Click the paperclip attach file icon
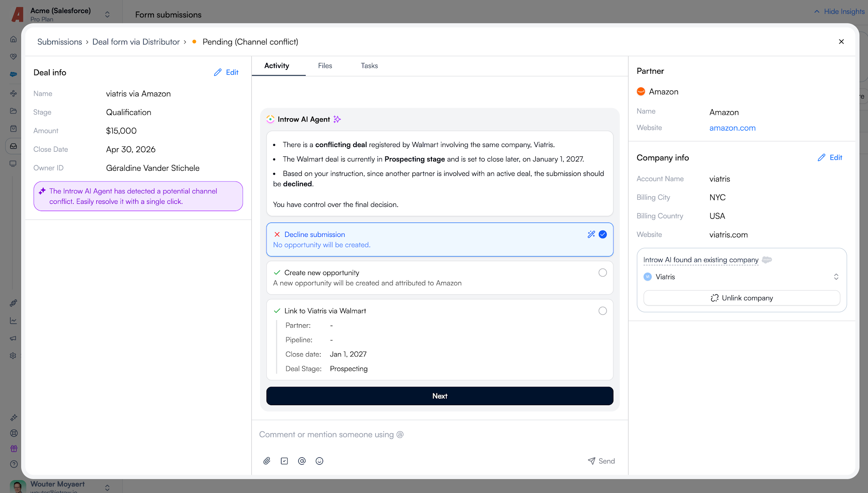The height and width of the screenshot is (493, 868). tap(267, 461)
